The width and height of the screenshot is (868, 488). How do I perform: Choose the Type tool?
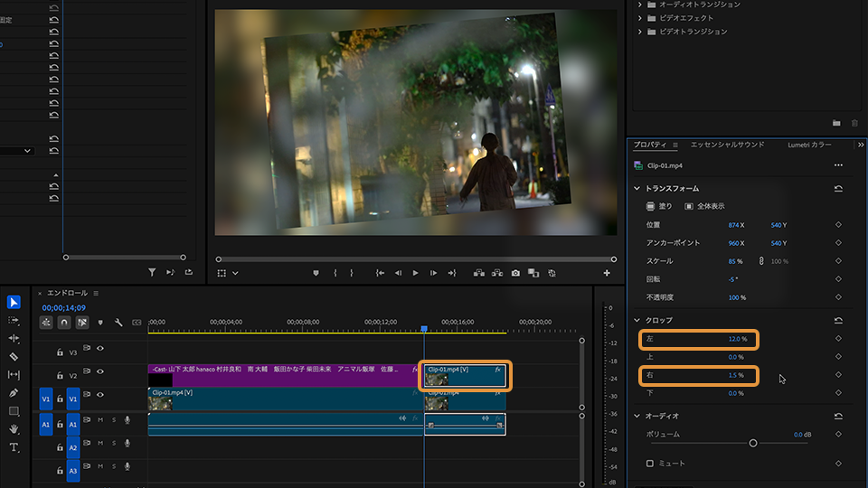point(14,447)
